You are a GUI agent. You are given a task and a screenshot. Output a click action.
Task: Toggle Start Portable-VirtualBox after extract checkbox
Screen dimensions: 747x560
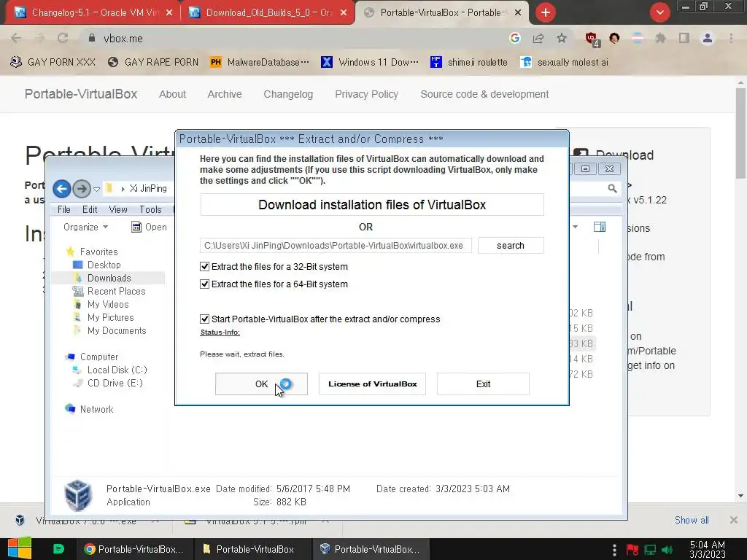(x=204, y=319)
